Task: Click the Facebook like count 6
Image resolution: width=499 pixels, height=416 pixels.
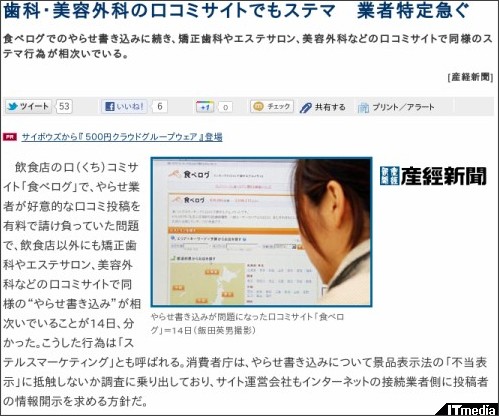Action: [159, 107]
